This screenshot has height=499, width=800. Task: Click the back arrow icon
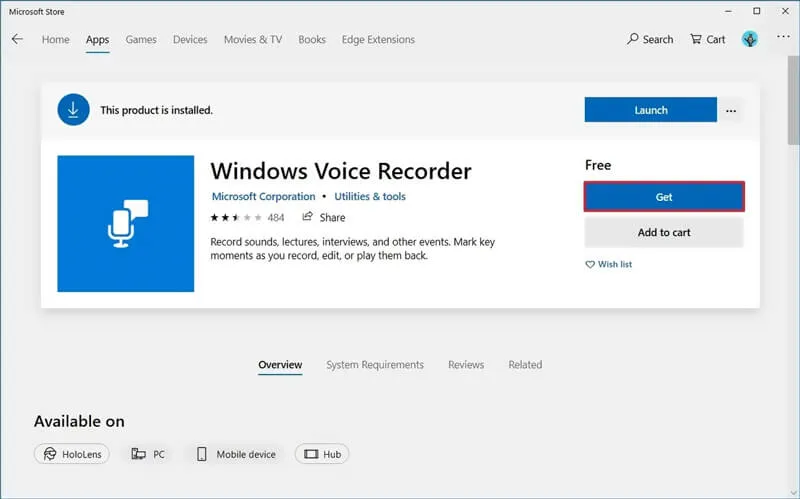click(x=17, y=40)
